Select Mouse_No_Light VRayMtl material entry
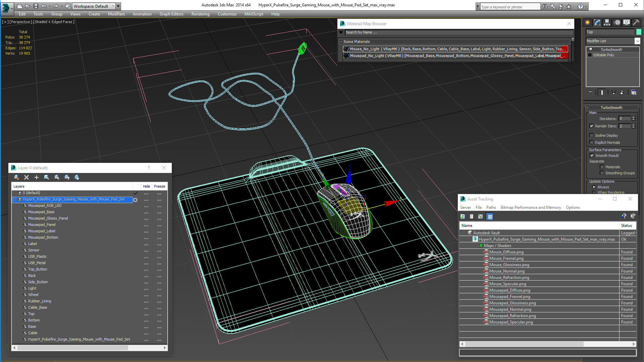The image size is (644, 362). [x=455, y=49]
